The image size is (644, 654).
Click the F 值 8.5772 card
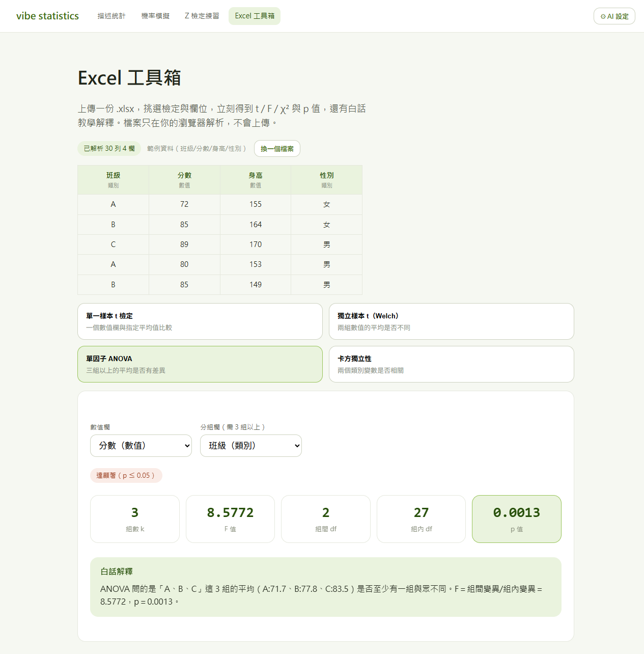[230, 519]
